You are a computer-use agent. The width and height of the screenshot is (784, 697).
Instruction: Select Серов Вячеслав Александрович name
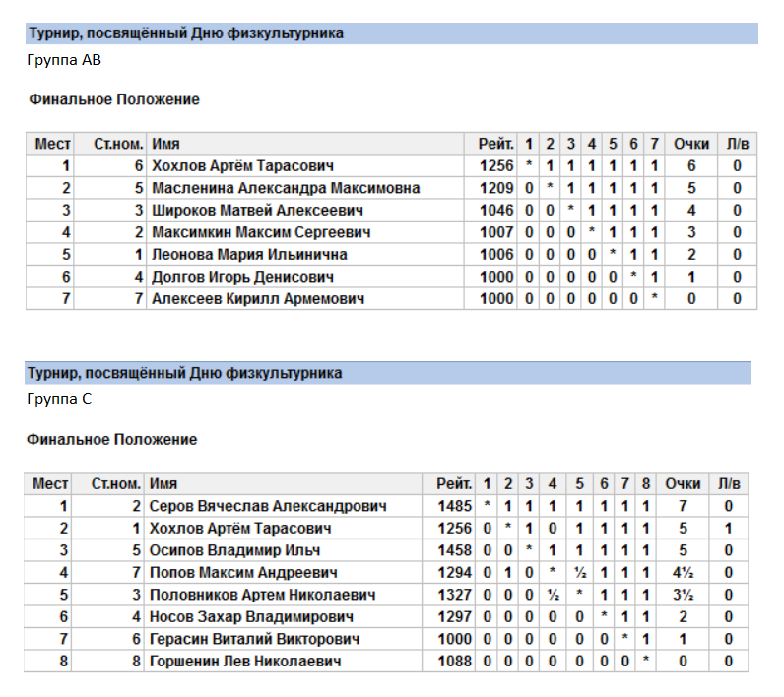[x=268, y=506]
